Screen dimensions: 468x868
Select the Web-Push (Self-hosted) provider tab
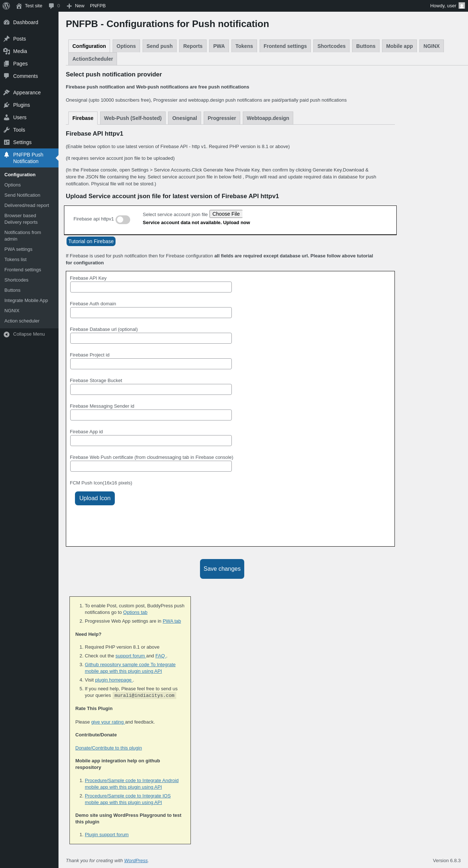point(133,118)
